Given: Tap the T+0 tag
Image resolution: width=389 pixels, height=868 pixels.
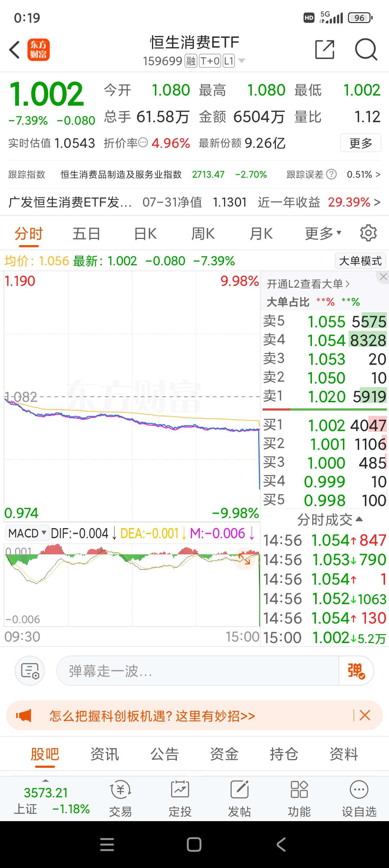Looking at the screenshot, I should [210, 61].
